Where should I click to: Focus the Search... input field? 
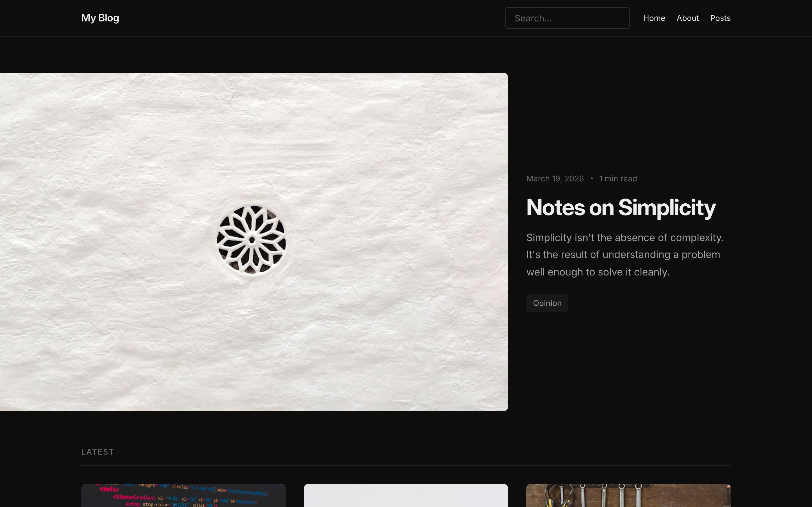click(x=567, y=18)
